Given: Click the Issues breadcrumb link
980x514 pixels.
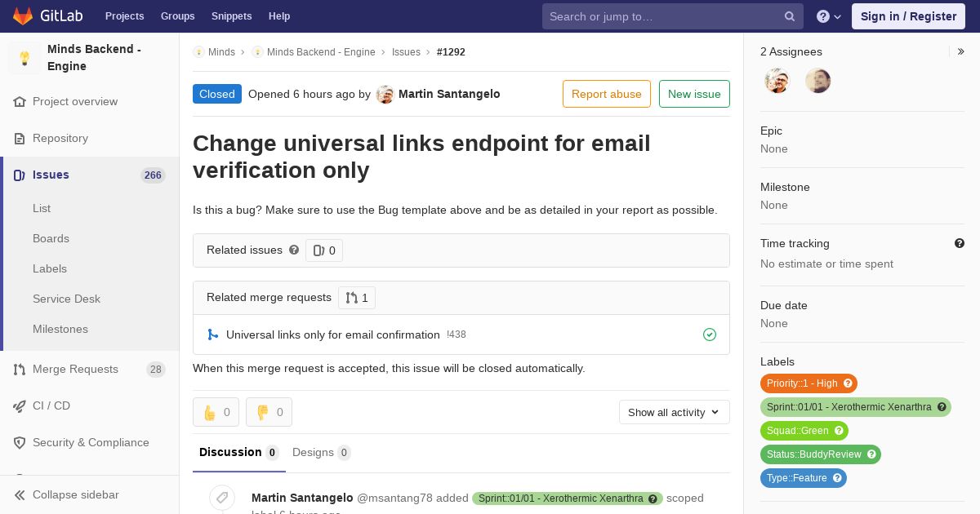Looking at the screenshot, I should pos(406,52).
